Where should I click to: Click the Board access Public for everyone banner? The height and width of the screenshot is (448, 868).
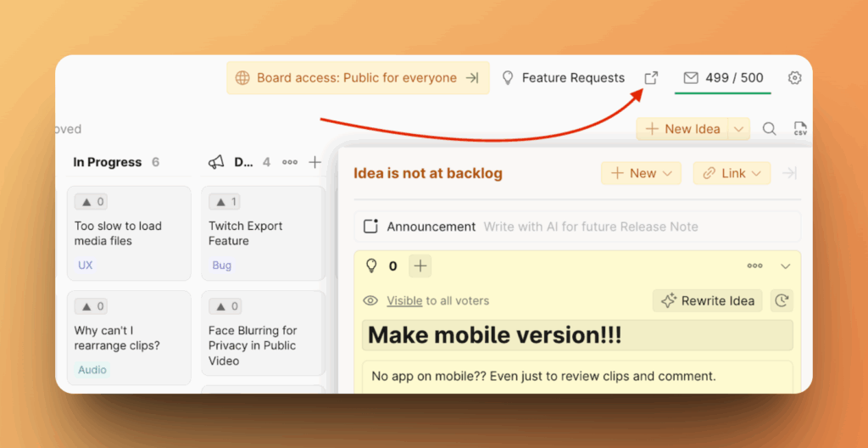[x=357, y=78]
